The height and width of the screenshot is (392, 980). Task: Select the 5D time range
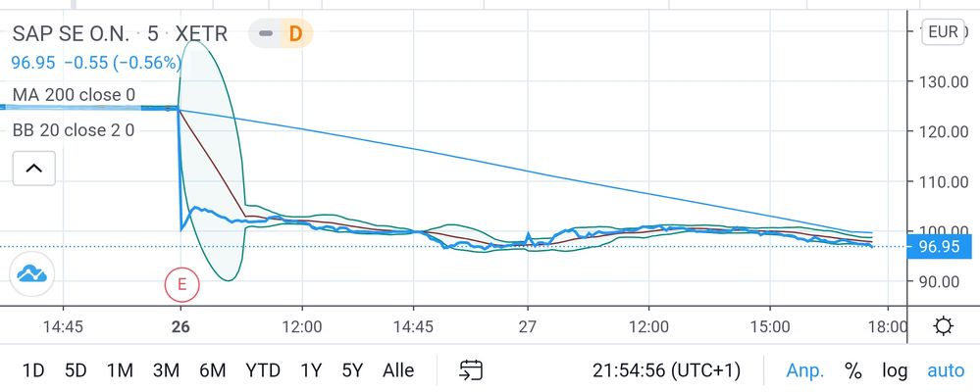tap(76, 370)
